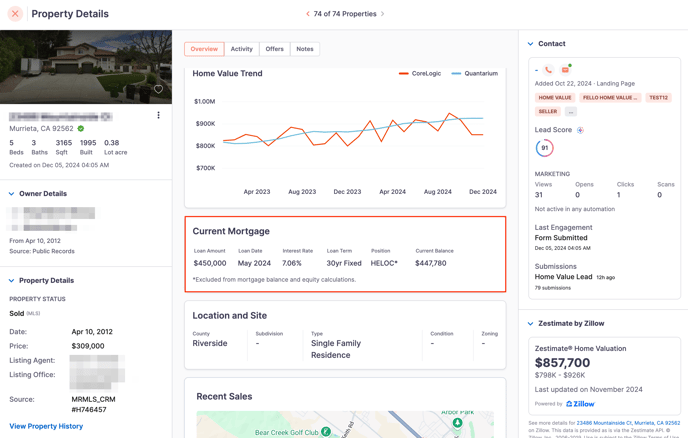Viewport: 688px width, 438px height.
Task: Click the HOME VALUE tag
Action: point(555,97)
